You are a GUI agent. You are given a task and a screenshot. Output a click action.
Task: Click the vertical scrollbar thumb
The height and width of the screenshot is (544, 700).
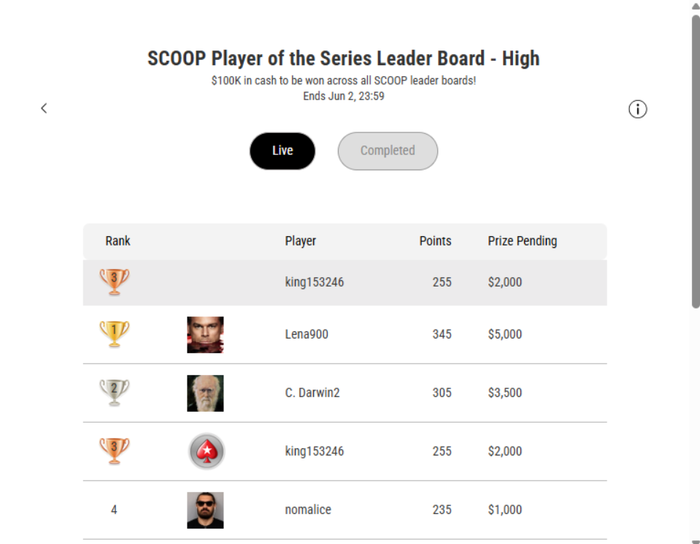tap(696, 162)
